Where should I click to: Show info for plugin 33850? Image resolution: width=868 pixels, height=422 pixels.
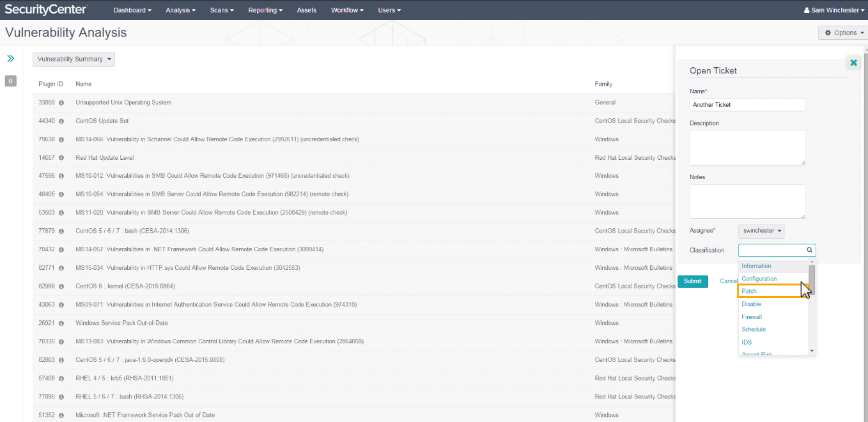tap(61, 102)
